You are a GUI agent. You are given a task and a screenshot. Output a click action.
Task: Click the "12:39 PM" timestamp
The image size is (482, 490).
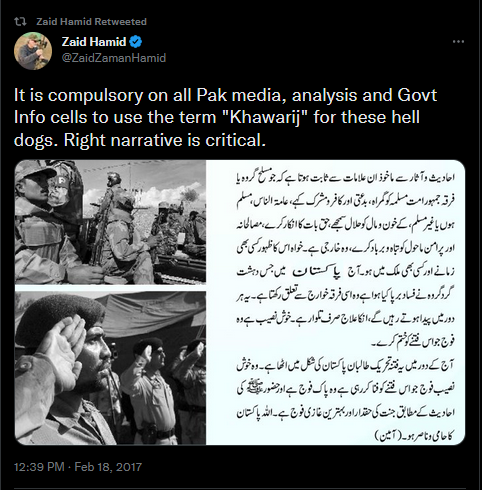39,467
